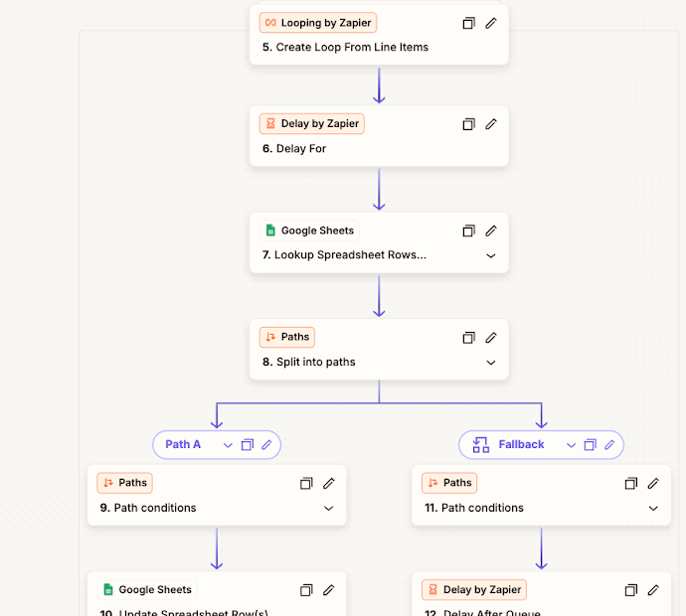The width and height of the screenshot is (686, 616).
Task: Expand step 9 Path conditions chevron
Action: pyautogui.click(x=329, y=509)
